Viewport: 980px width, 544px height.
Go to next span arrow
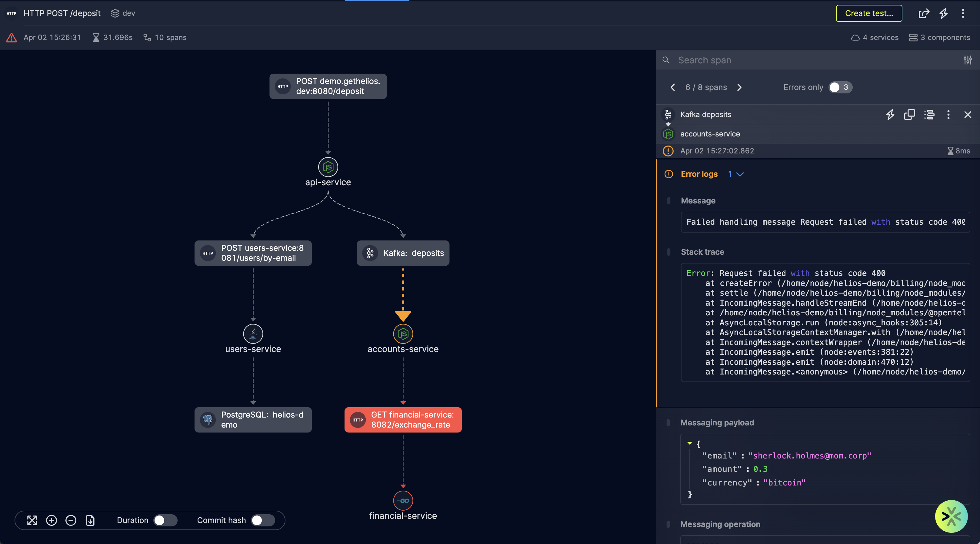pos(739,88)
